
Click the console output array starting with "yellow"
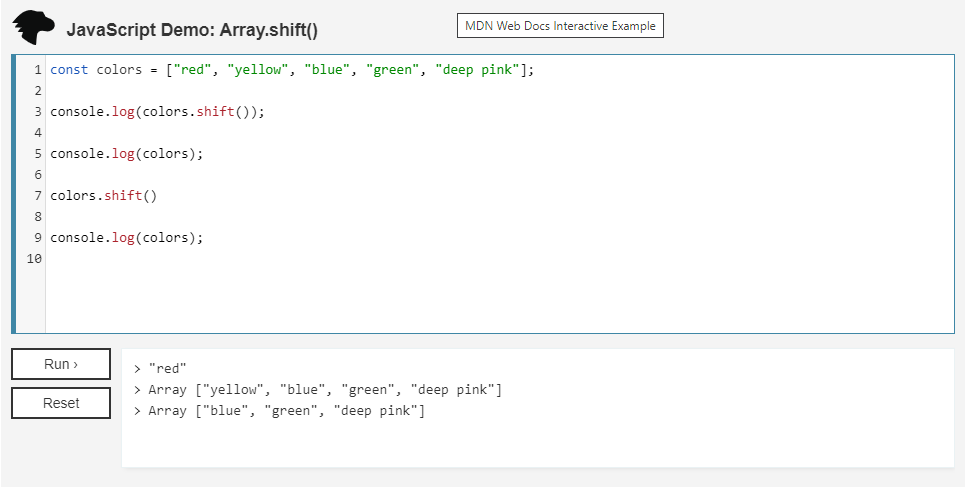(324, 389)
